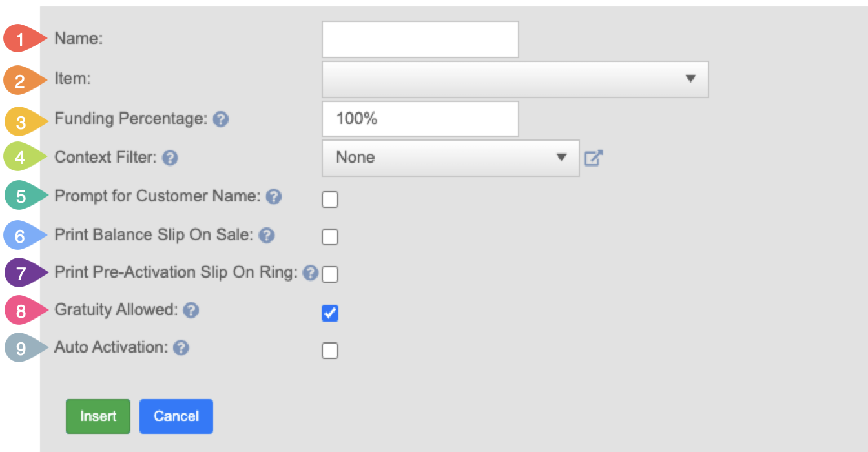Enable Prompt for Customer Name checkbox
Screen dimensions: 868x452
coord(330,200)
